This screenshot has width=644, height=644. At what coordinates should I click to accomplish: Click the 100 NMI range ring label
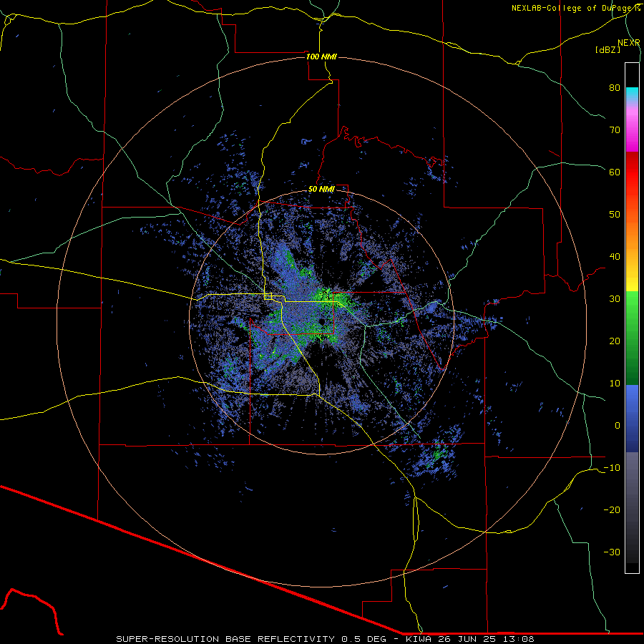[x=321, y=57]
